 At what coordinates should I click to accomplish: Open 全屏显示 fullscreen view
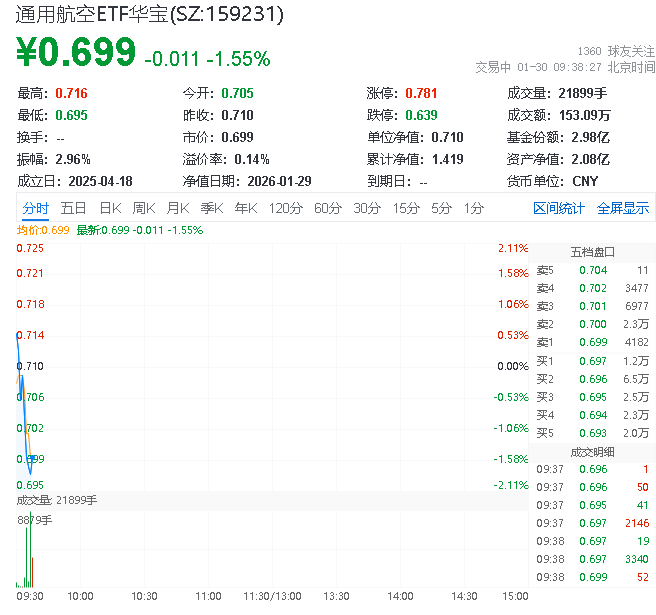point(623,208)
